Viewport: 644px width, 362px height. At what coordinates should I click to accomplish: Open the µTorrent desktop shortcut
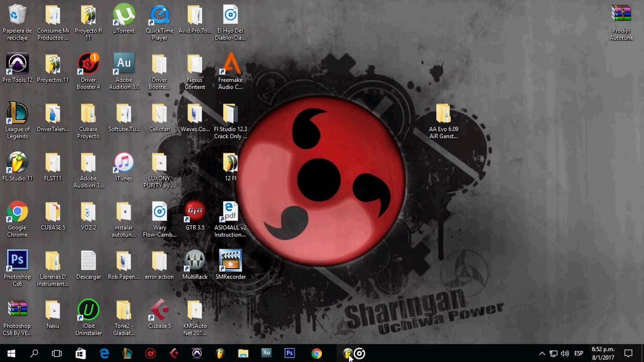124,20
